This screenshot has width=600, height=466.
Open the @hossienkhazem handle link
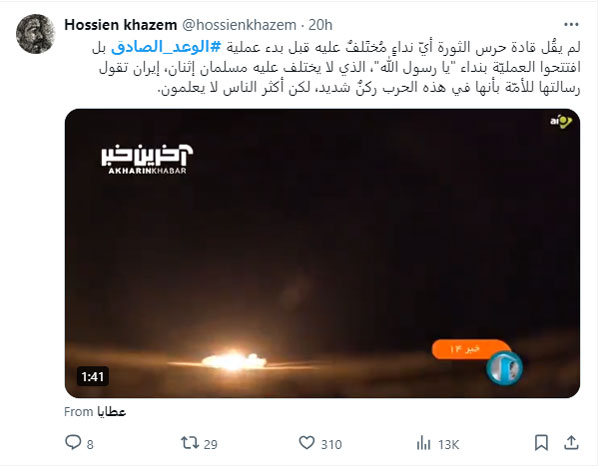(x=239, y=25)
